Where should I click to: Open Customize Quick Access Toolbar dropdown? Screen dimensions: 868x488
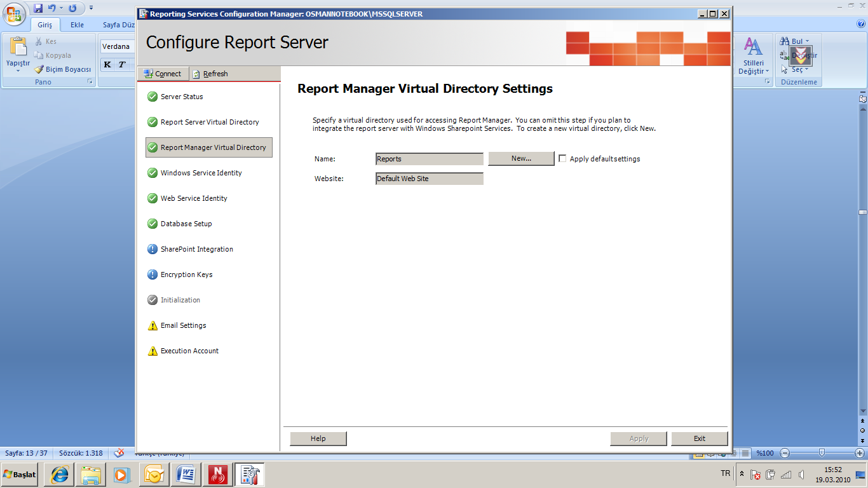[x=91, y=8]
